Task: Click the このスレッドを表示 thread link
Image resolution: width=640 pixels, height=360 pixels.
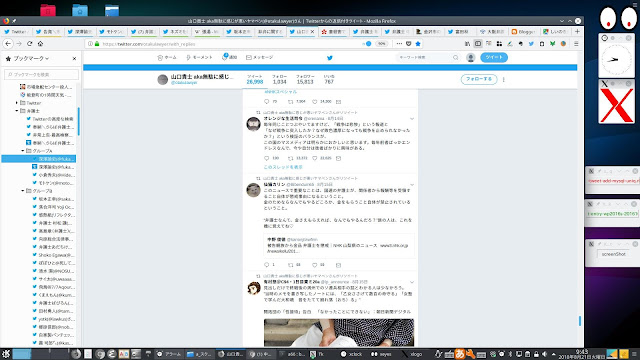Action: (283, 167)
